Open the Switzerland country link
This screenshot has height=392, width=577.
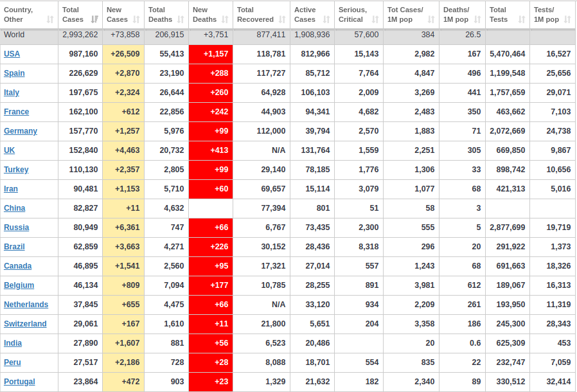click(x=25, y=324)
